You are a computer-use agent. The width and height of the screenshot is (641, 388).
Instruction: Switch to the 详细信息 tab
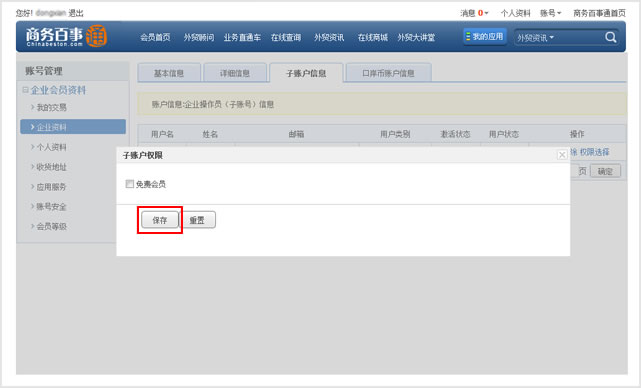click(x=235, y=73)
